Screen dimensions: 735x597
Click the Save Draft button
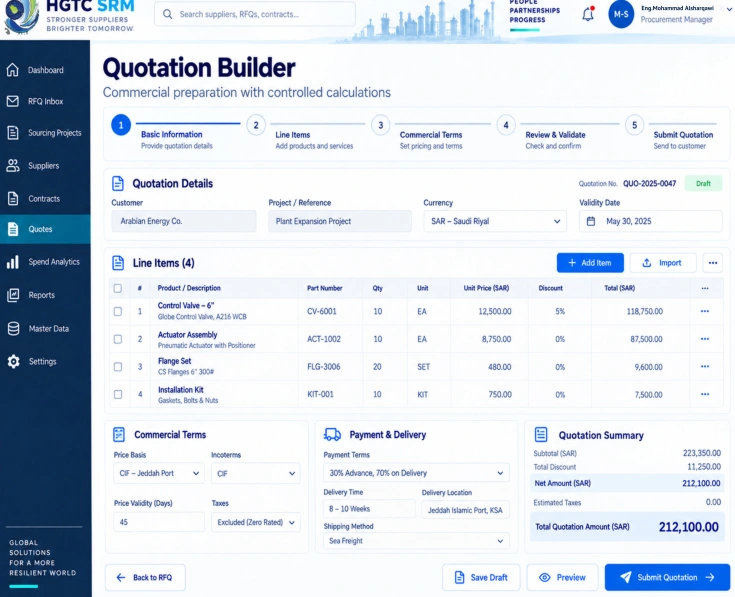tap(481, 577)
